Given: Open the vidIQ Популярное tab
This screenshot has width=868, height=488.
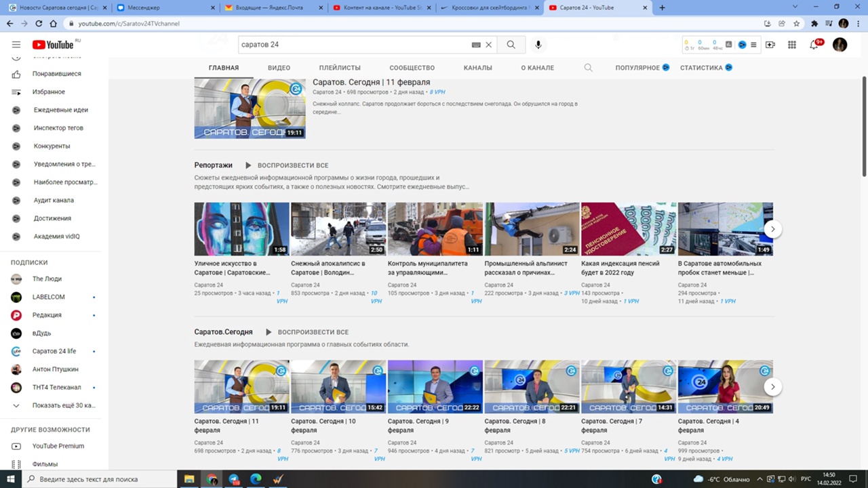Looking at the screenshot, I should coord(642,68).
